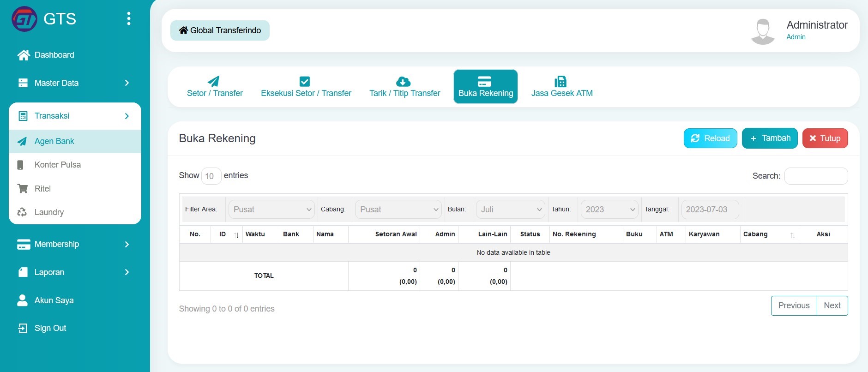868x372 pixels.
Task: Click the Jasa Gesek ATM fax icon
Action: [561, 82]
